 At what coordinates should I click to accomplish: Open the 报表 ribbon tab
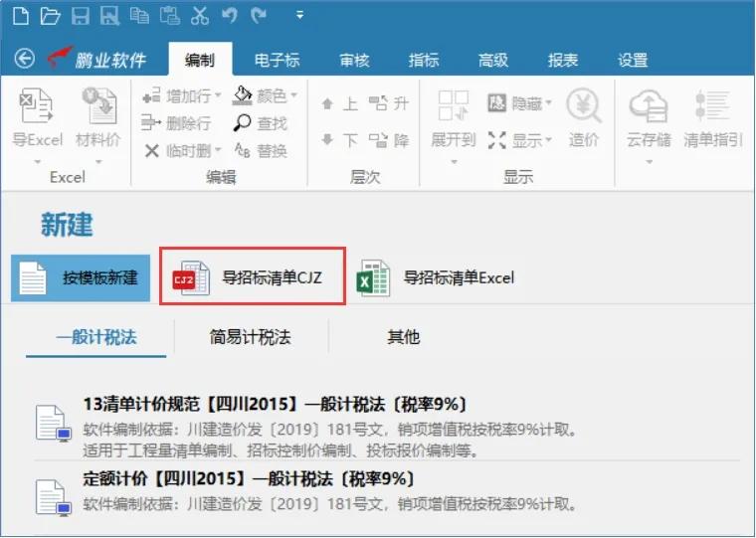click(563, 61)
